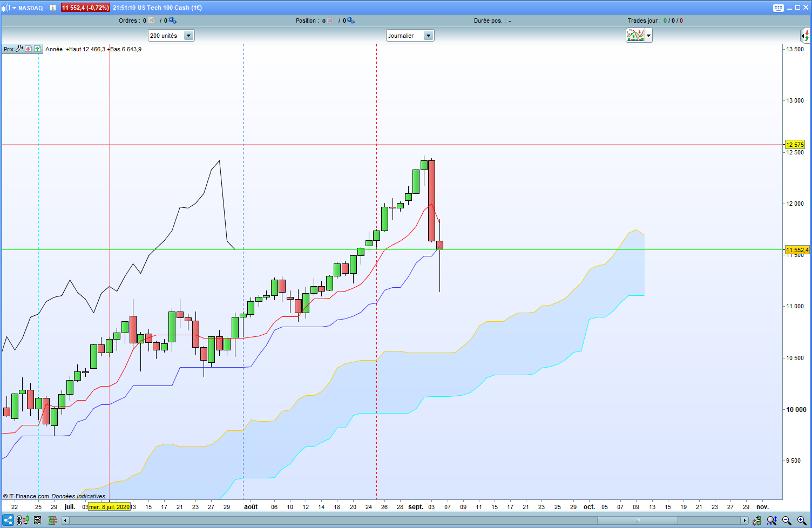Zoom out the chart with minus magnifier

[787, 520]
